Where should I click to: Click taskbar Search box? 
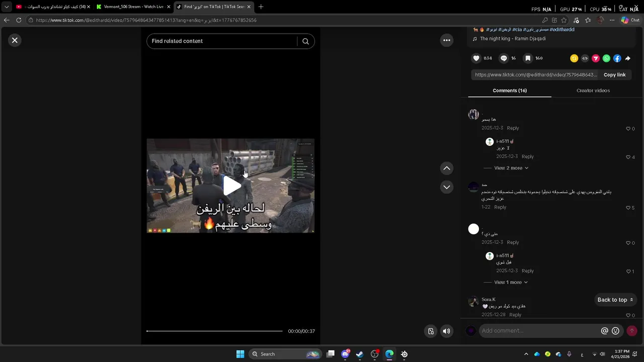(x=286, y=354)
